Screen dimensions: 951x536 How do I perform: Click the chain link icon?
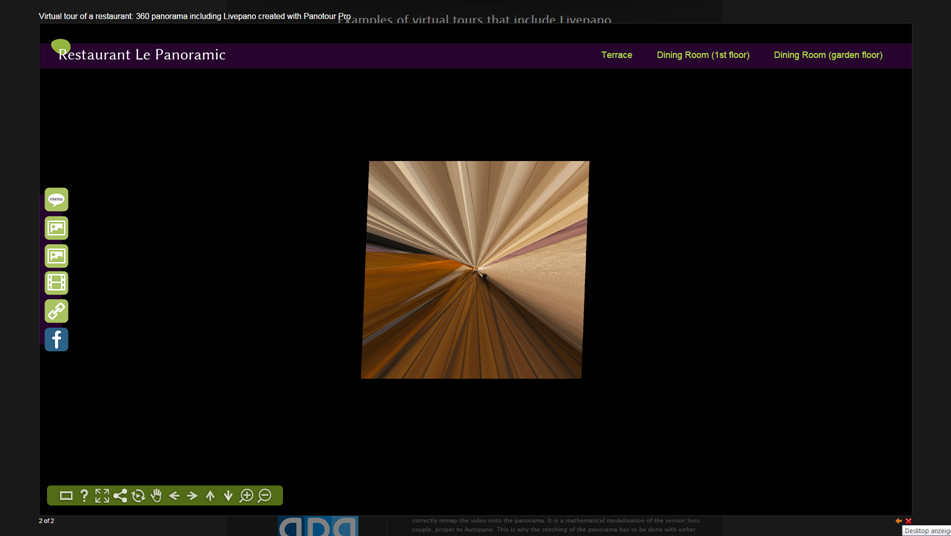[x=56, y=311]
